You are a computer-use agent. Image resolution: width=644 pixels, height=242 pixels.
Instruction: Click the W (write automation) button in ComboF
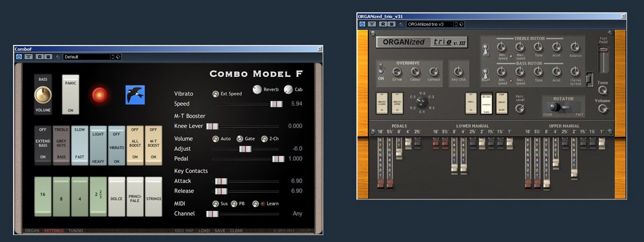coord(48,56)
